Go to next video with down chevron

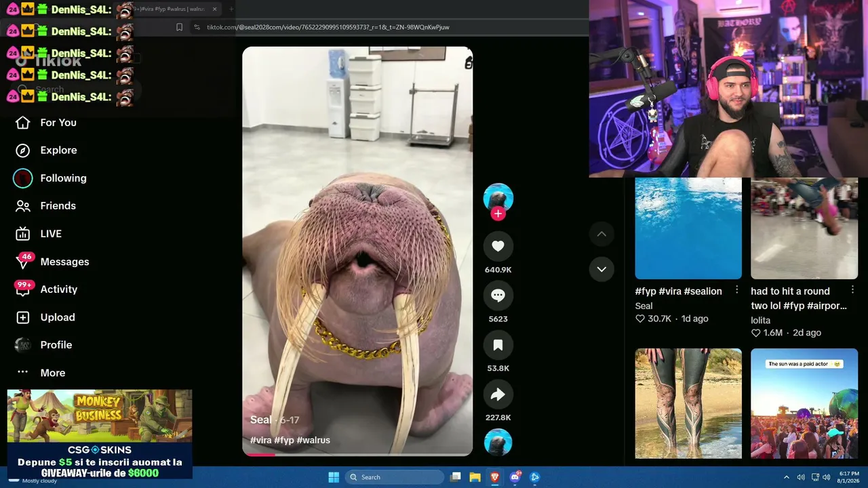point(601,269)
